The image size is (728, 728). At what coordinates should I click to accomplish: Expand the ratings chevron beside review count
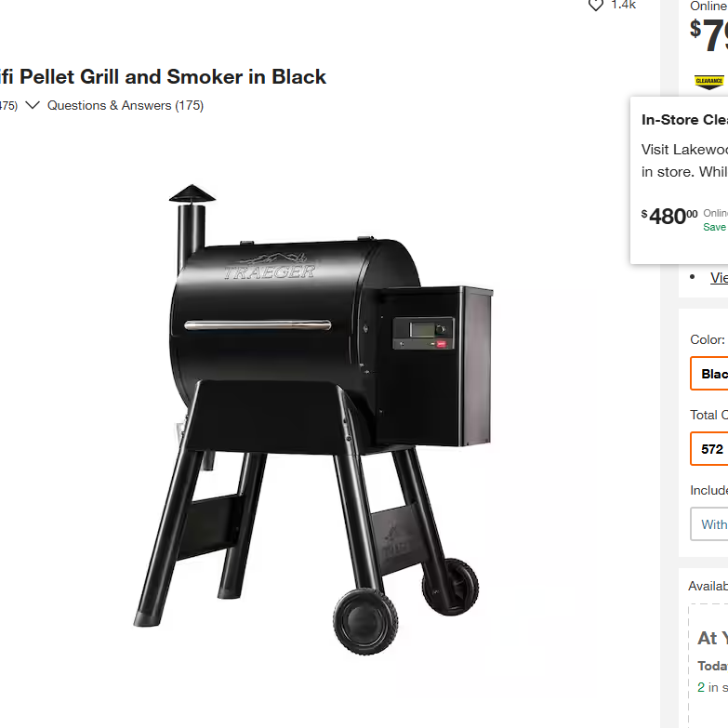[x=33, y=105]
